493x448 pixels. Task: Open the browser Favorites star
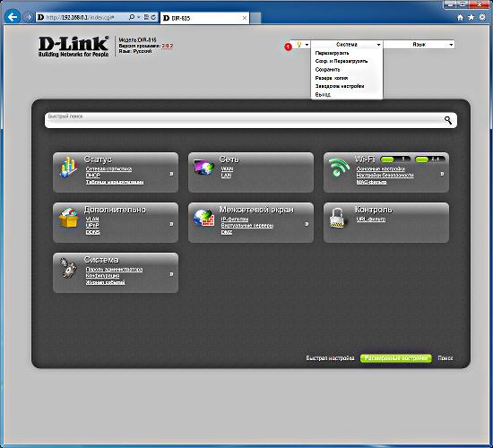[471, 17]
